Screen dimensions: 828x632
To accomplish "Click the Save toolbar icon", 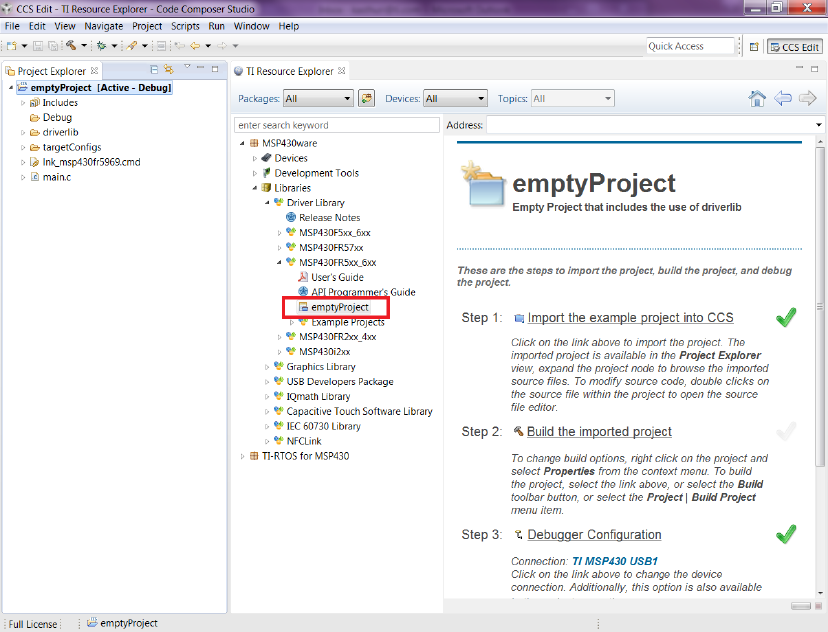I will [x=38, y=46].
